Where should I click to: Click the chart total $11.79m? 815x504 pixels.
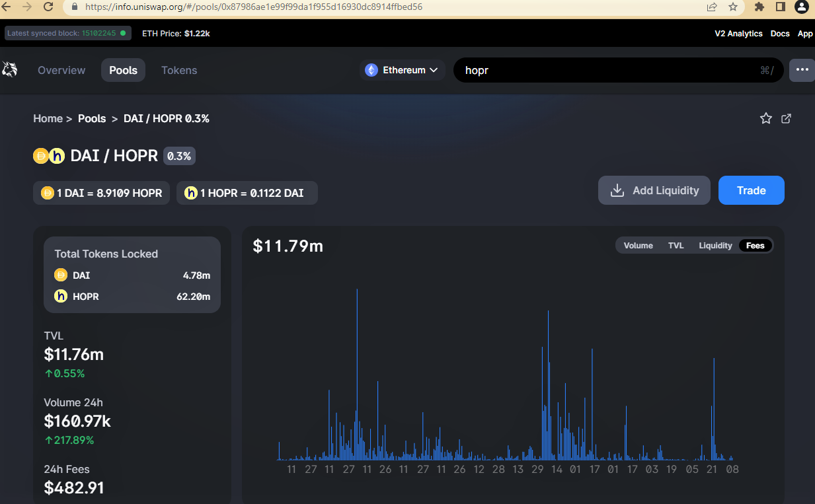coord(288,246)
